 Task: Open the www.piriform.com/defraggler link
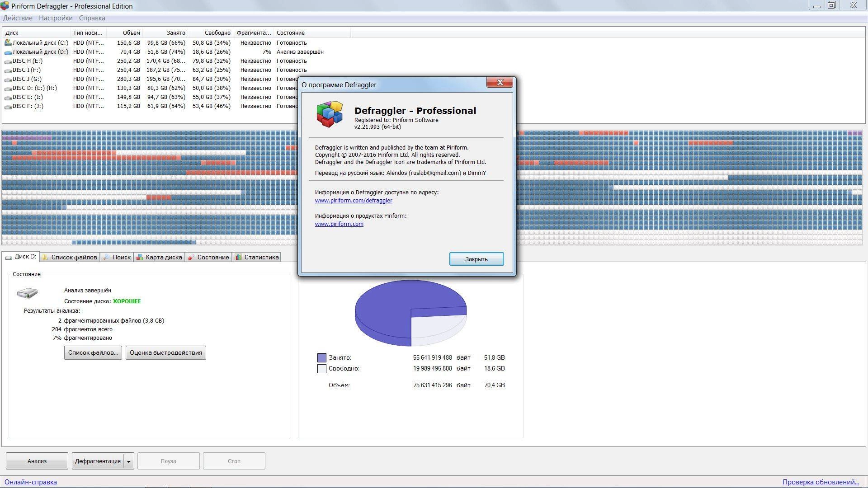[354, 201]
